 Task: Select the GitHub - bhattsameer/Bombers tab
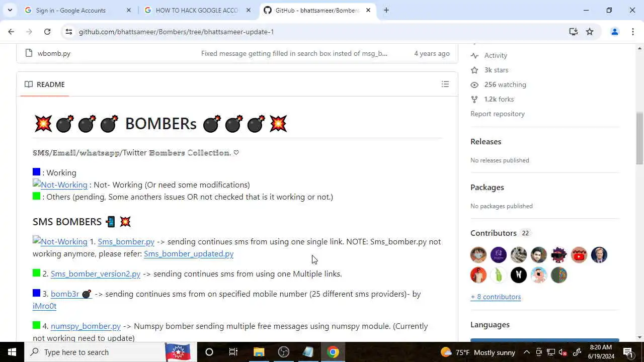point(317,10)
